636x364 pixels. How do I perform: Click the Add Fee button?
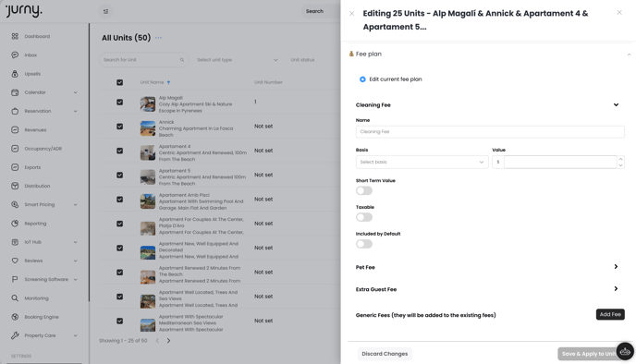[x=610, y=314]
